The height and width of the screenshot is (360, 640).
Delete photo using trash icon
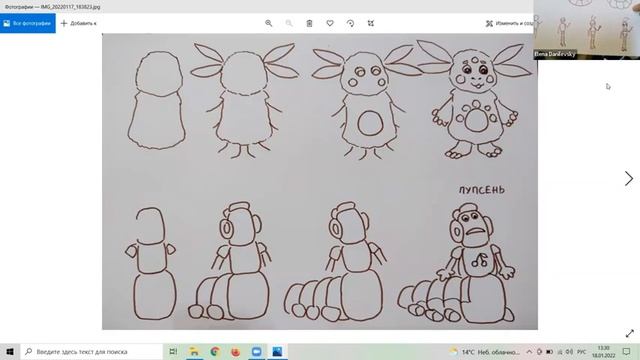(309, 23)
